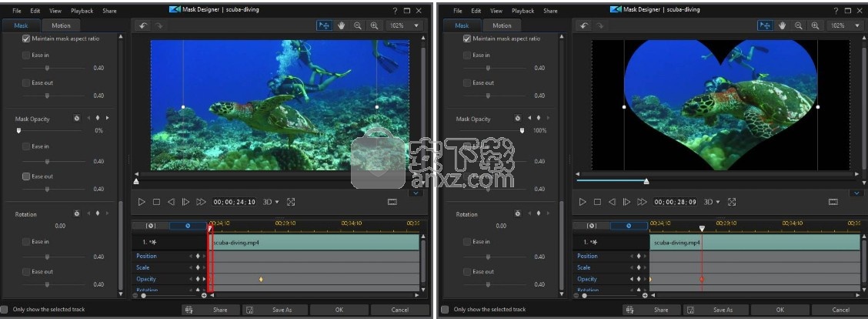The image size is (868, 319).
Task: Reset Mask Opacity keyframes in unmasked window
Action: coord(77,118)
